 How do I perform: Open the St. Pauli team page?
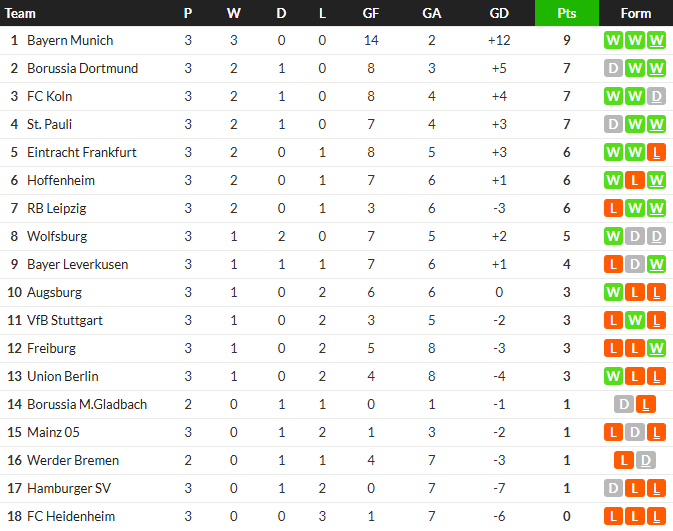[49, 125]
